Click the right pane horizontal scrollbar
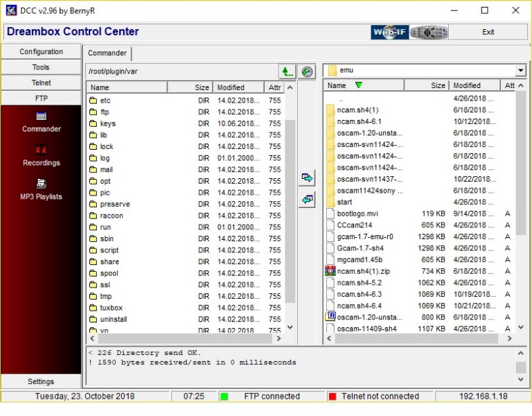The image size is (532, 416). [416, 338]
